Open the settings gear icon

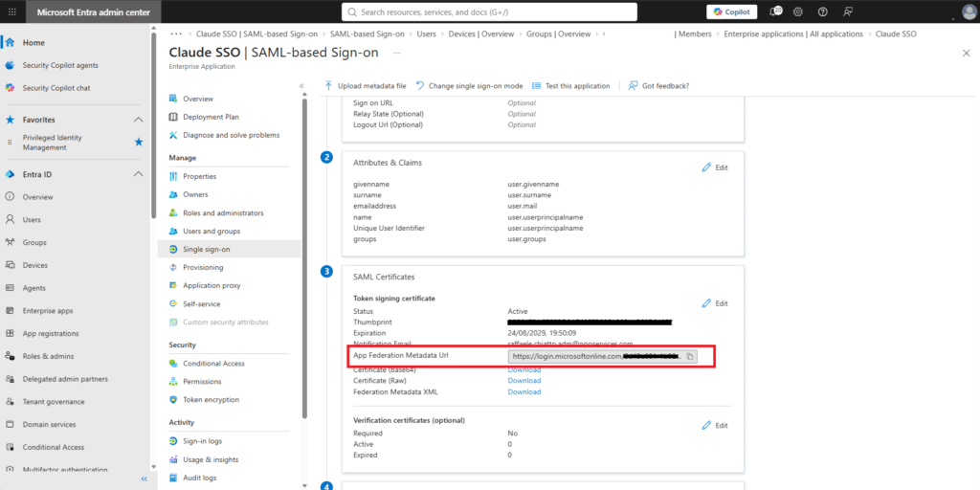(798, 11)
